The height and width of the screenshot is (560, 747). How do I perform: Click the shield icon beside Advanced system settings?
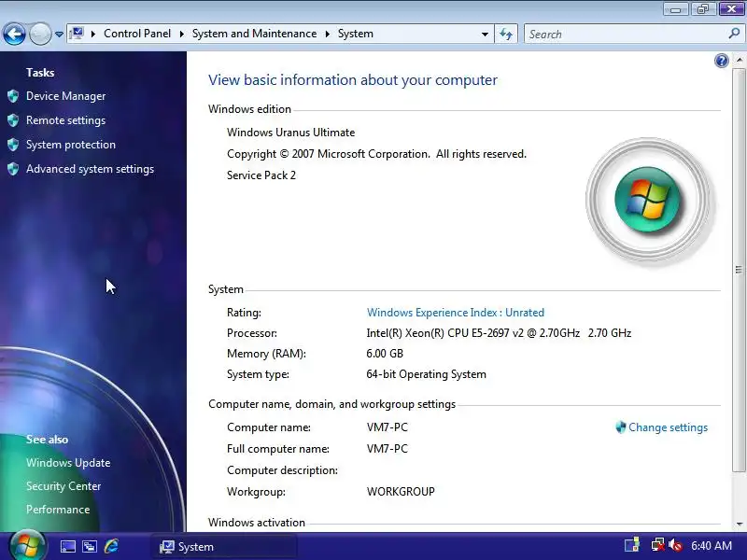pos(13,169)
